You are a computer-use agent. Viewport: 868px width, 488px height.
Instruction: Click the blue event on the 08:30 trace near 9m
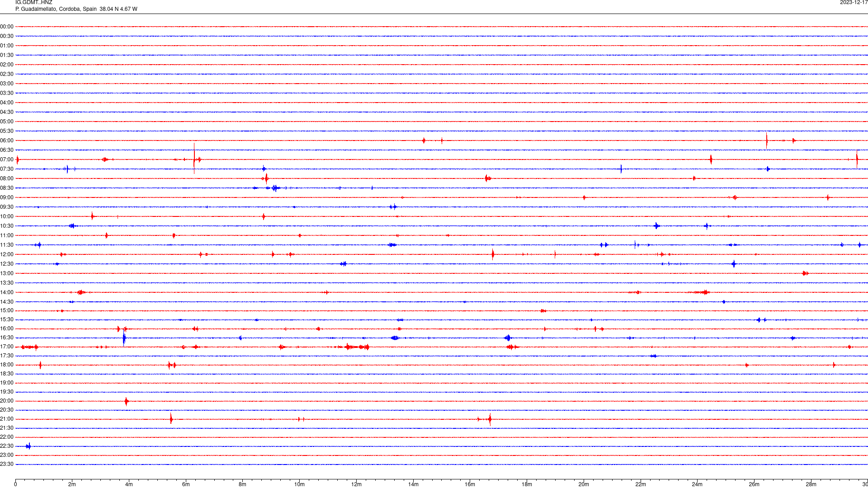[x=275, y=188]
